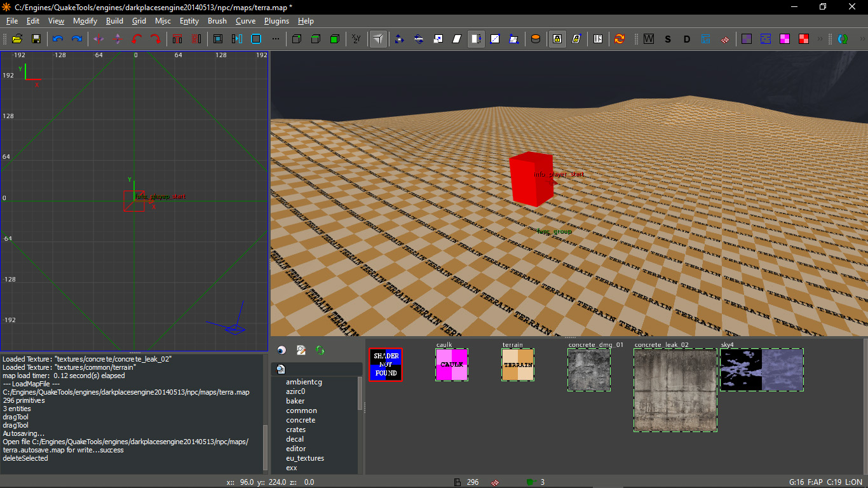Viewport: 868px width, 488px height.
Task: Apply the caulk texture swatch
Action: click(x=452, y=364)
